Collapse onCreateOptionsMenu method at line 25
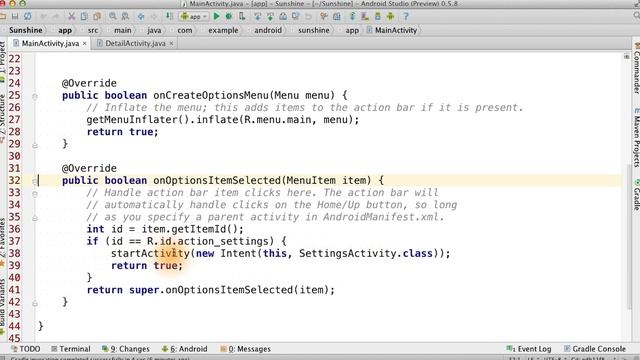This screenshot has width=640, height=360. point(35,96)
